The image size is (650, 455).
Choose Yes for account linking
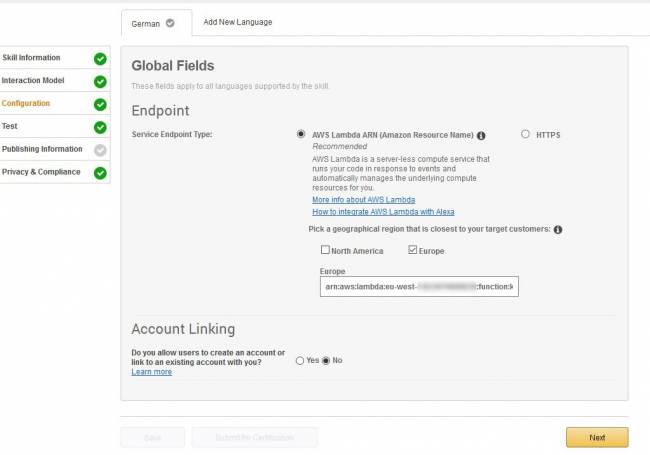coord(300,360)
